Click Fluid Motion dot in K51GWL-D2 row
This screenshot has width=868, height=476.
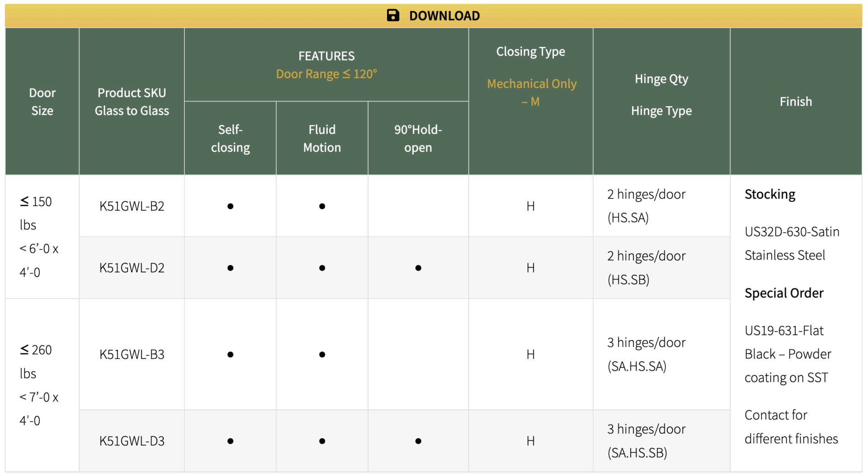(x=322, y=268)
